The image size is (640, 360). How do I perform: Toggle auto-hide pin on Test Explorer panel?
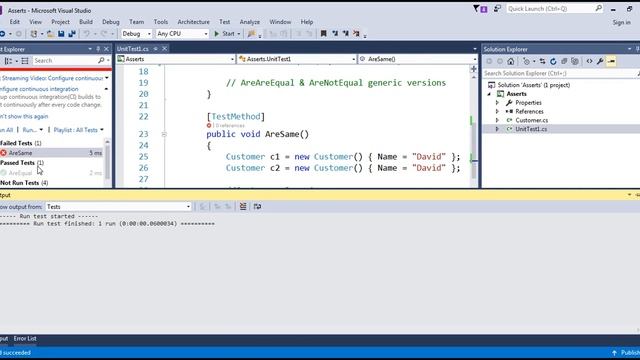coord(98,49)
